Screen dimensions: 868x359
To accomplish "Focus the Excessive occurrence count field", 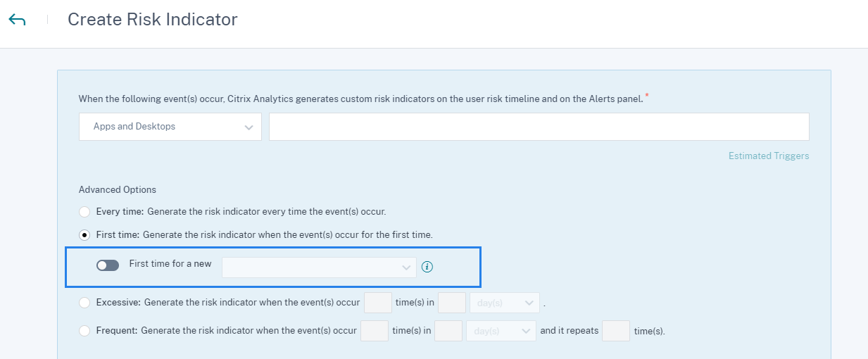I will (x=378, y=303).
